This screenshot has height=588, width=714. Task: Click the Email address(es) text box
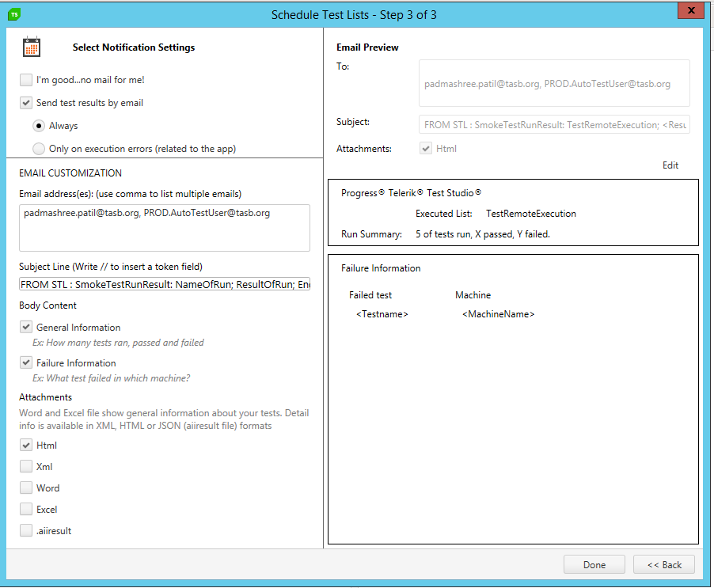[x=165, y=228]
